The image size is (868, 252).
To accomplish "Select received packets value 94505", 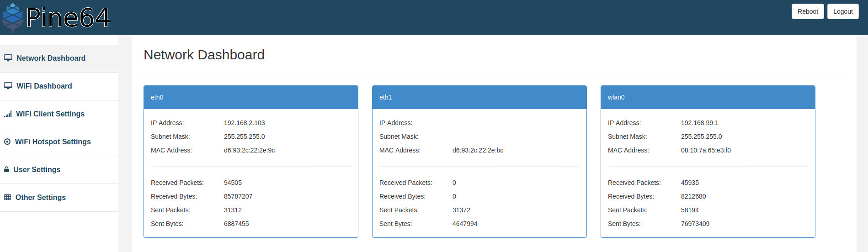I will tap(233, 183).
